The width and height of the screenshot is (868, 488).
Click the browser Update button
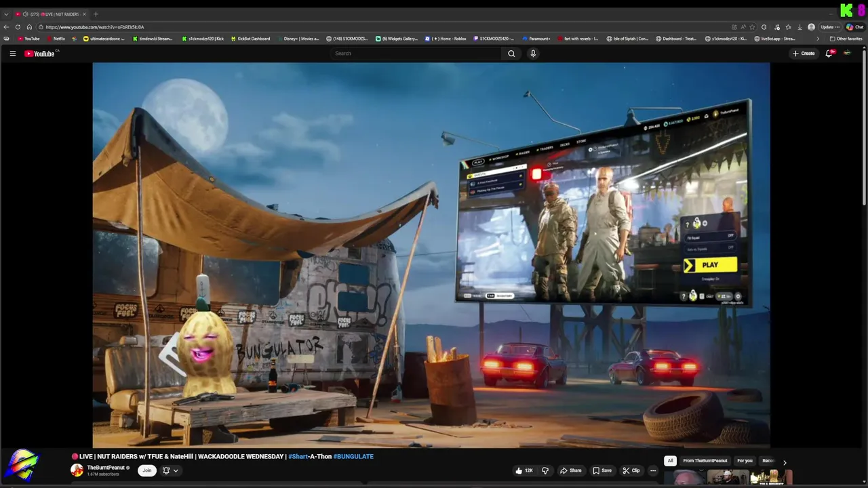click(x=829, y=27)
